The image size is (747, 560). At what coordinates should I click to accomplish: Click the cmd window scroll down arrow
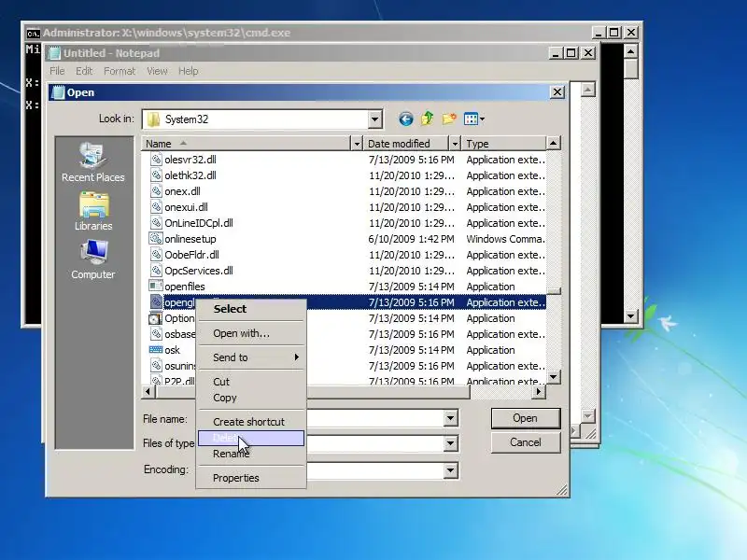click(x=631, y=315)
